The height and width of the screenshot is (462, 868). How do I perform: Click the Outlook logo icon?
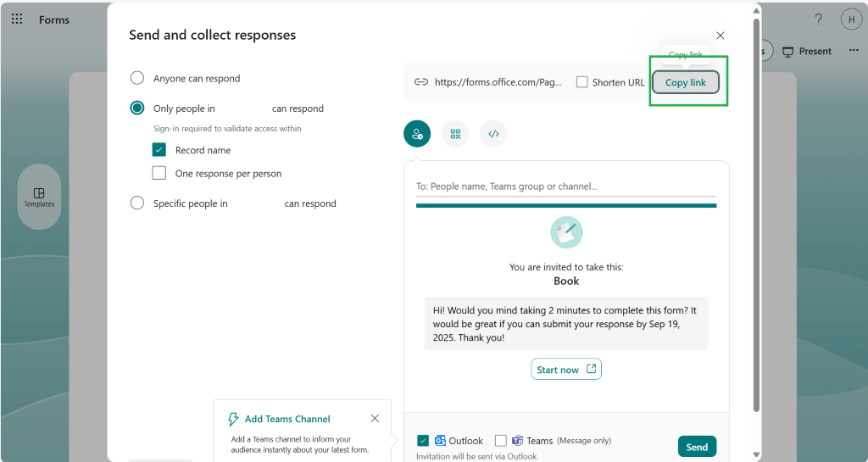coord(440,441)
